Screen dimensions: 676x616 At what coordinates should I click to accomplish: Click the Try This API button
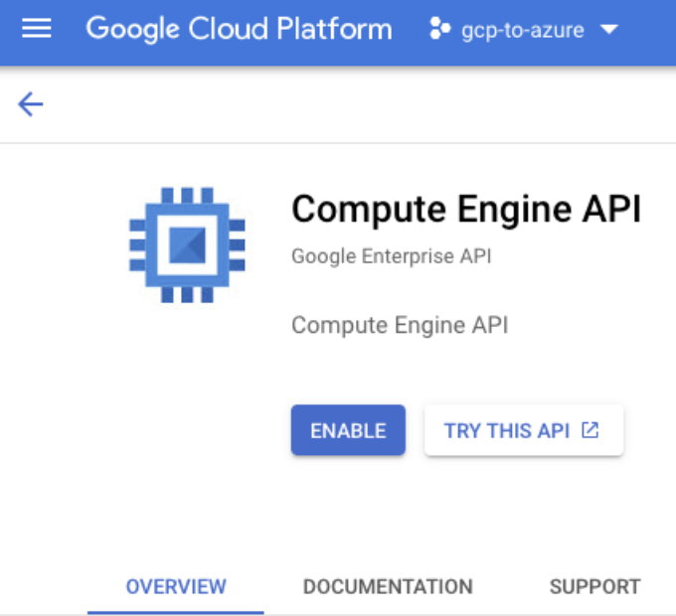coord(524,430)
